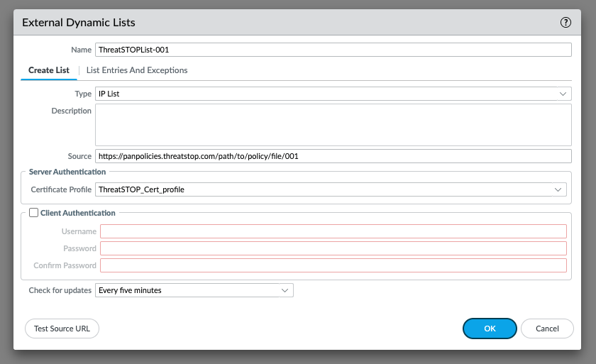
Task: Open the Certificate Profile dropdown arrow
Action: pyautogui.click(x=558, y=189)
